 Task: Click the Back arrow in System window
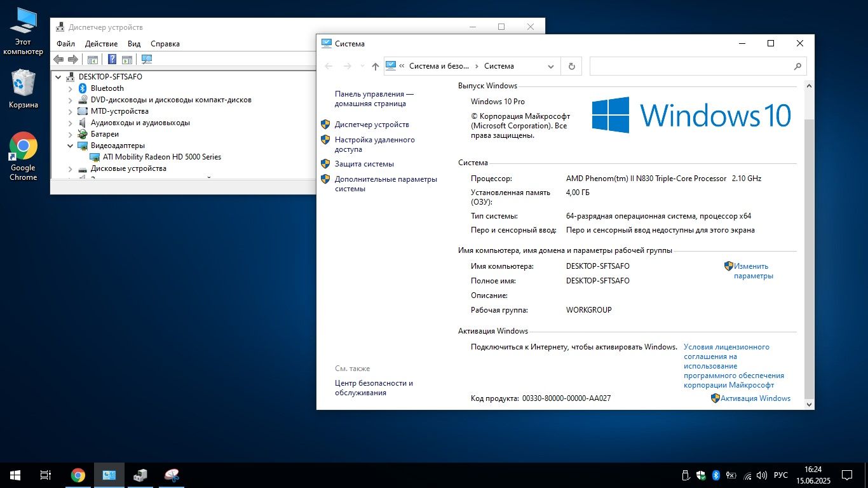click(329, 66)
